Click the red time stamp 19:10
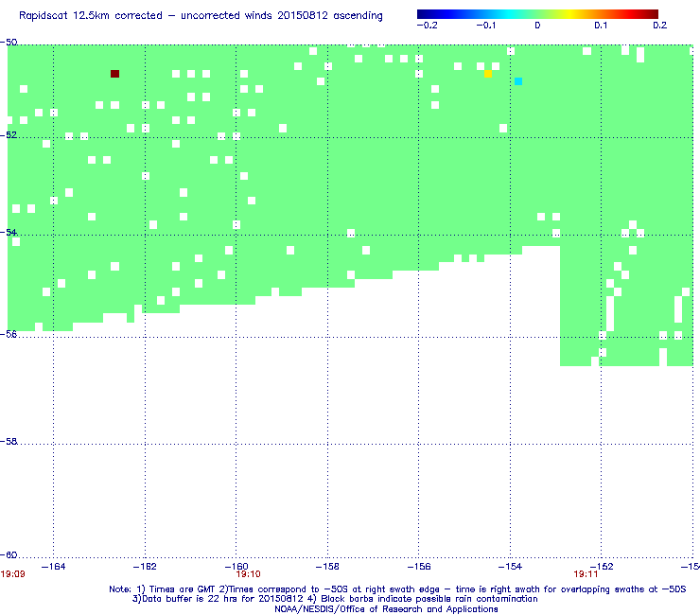This screenshot has height=615, width=700. coord(248,574)
